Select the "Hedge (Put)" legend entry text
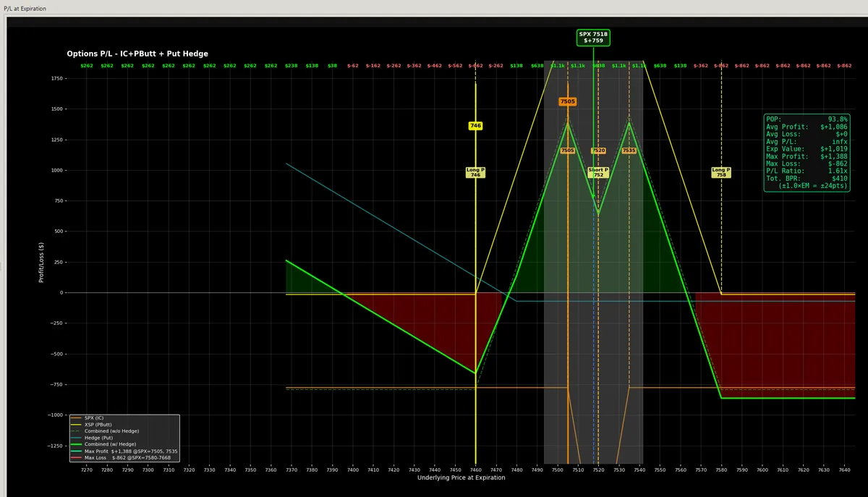Image resolution: width=868 pixels, height=497 pixels. (x=98, y=438)
